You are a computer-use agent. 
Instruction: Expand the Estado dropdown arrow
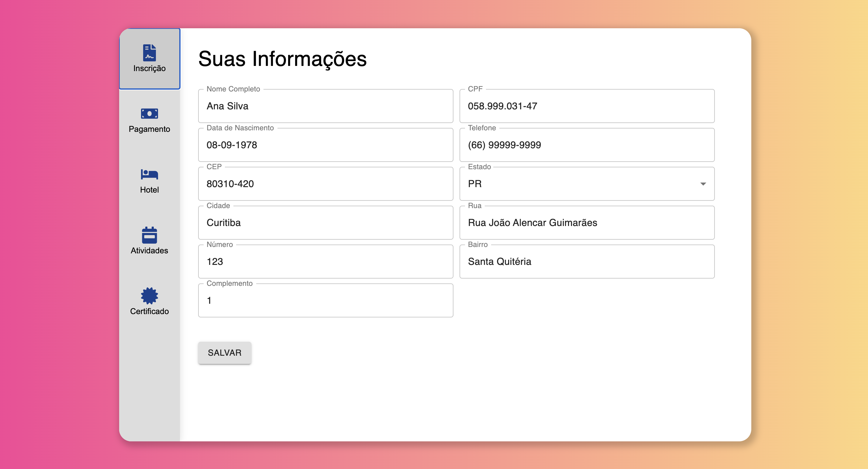point(703,184)
